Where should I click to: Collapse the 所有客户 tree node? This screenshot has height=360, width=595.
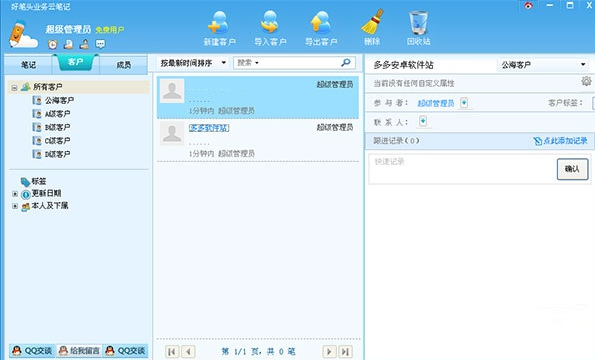14,88
